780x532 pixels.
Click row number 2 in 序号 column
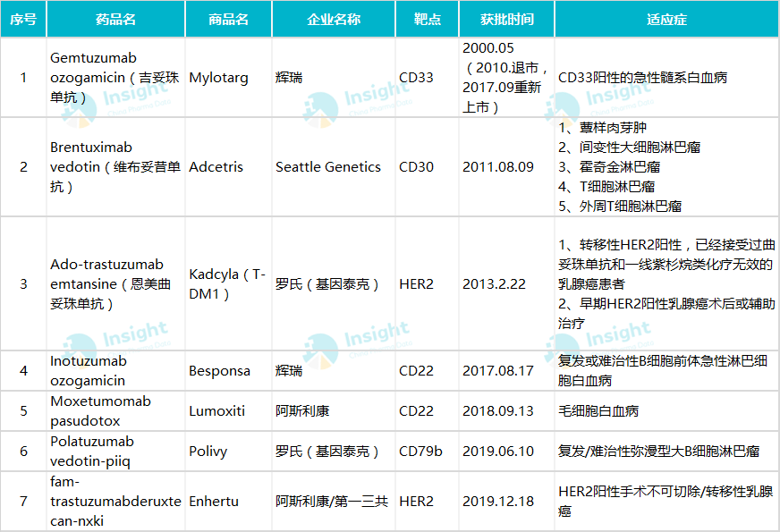[23, 167]
